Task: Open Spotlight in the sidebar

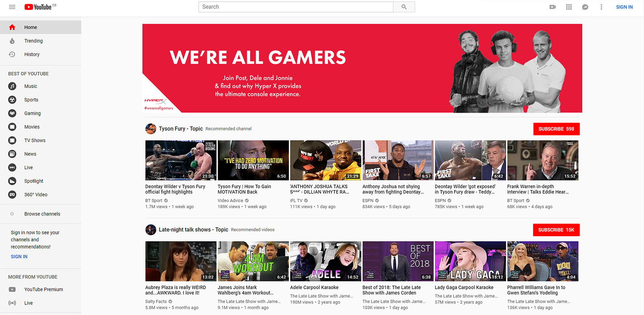Action: (x=41, y=181)
